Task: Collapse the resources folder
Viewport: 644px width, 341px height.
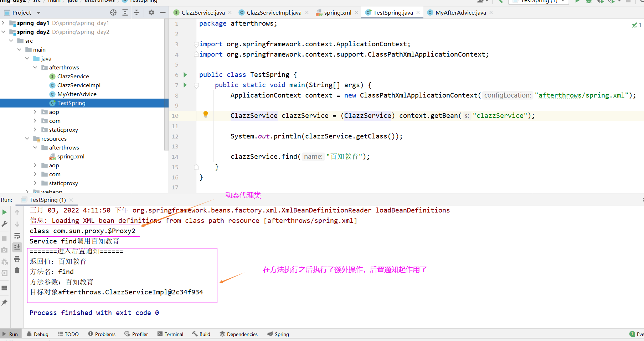Action: (27, 138)
